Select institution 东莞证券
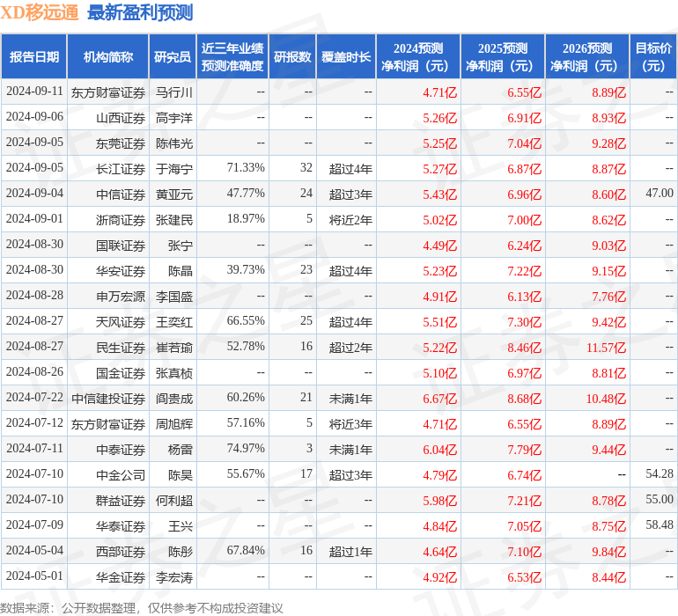678x616 pixels. tap(121, 143)
